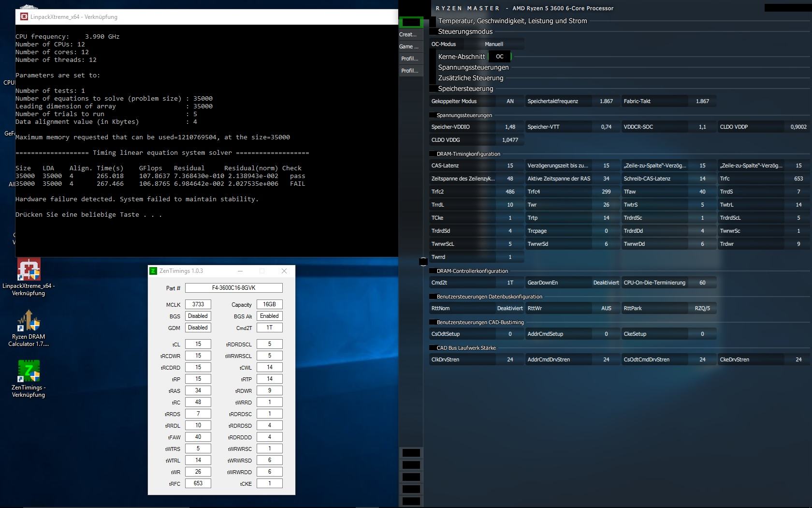The width and height of the screenshot is (812, 508).
Task: Click Linpack 'Hardware failure detected' message line
Action: [137, 199]
